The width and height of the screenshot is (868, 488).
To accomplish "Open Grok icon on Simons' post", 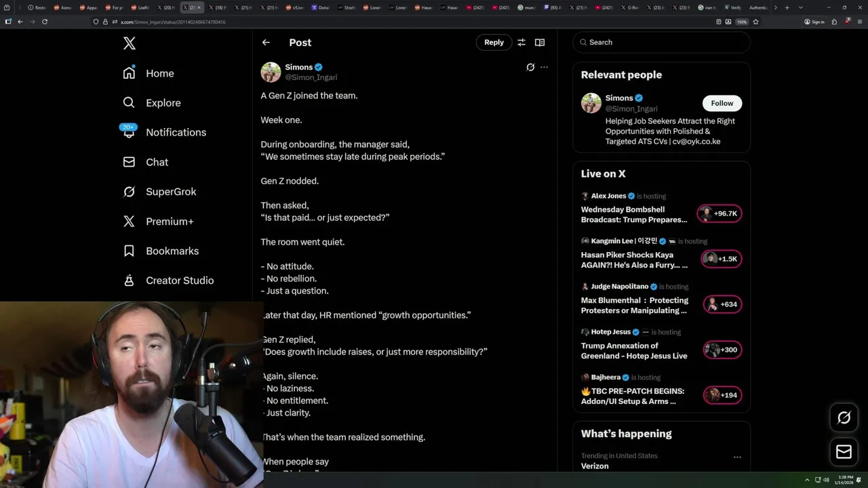I will point(530,67).
